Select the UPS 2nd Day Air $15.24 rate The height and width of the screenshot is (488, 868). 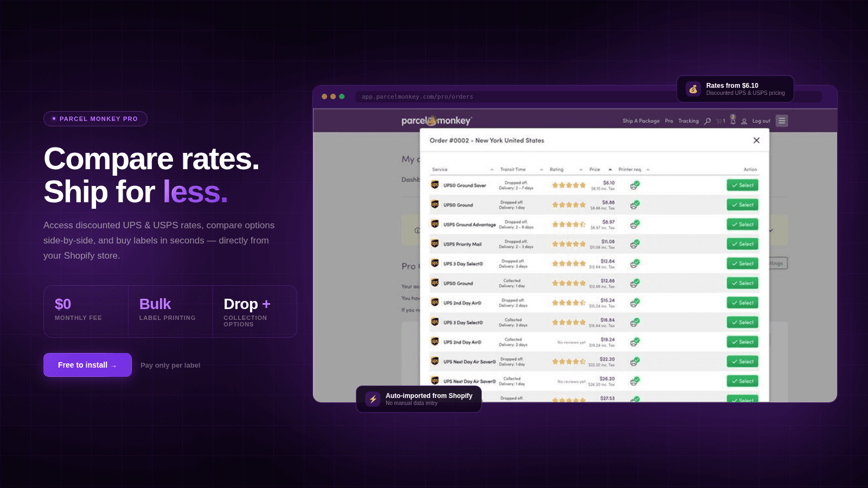pos(742,303)
